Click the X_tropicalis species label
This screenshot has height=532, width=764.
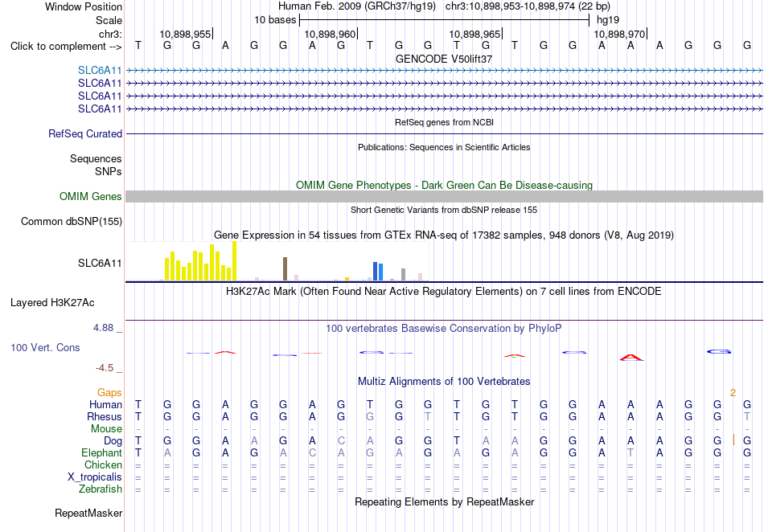pos(95,477)
